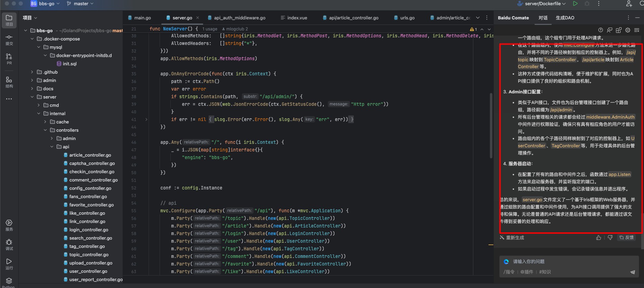The width and height of the screenshot is (644, 288).
Task: Open the server/Dockerfile run configuration dropdown
Action: point(541,3)
